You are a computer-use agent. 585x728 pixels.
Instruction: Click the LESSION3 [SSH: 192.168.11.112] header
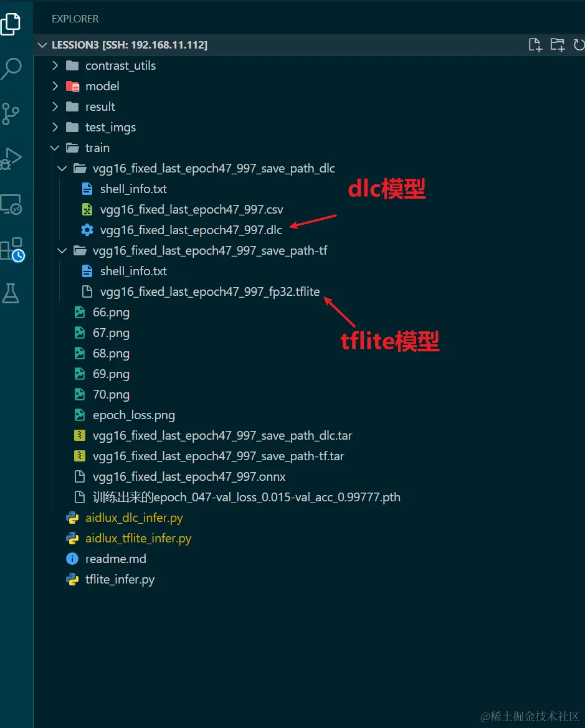tap(130, 45)
